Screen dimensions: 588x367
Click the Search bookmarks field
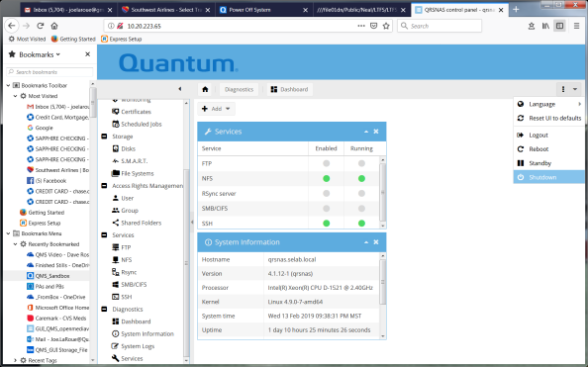[49, 72]
